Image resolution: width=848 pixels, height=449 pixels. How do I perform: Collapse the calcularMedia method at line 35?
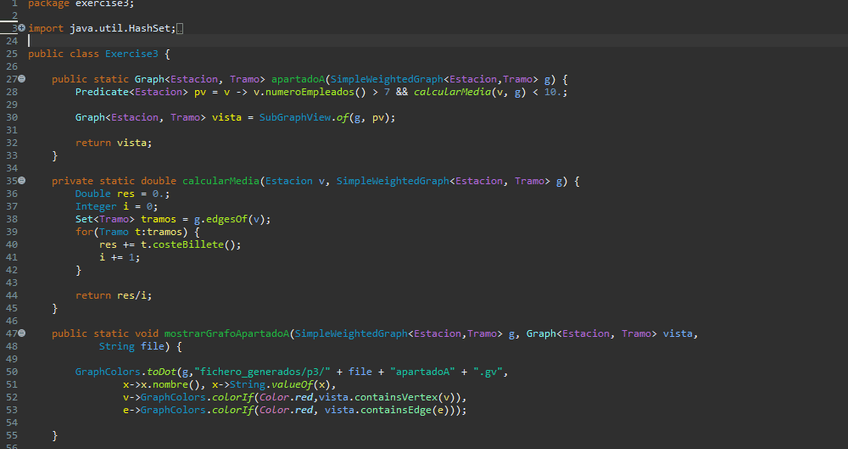[22, 181]
